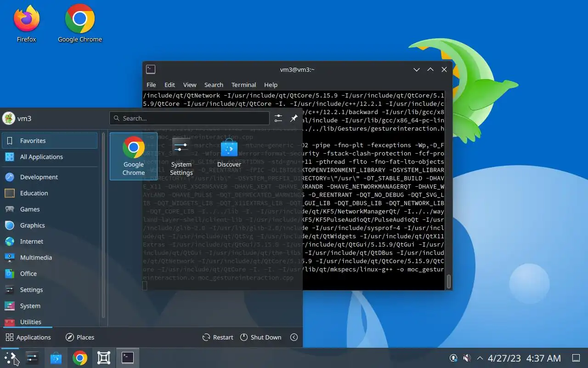Image resolution: width=588 pixels, height=368 pixels.
Task: Launch Google Chrome from Favorites grid
Action: point(134,156)
